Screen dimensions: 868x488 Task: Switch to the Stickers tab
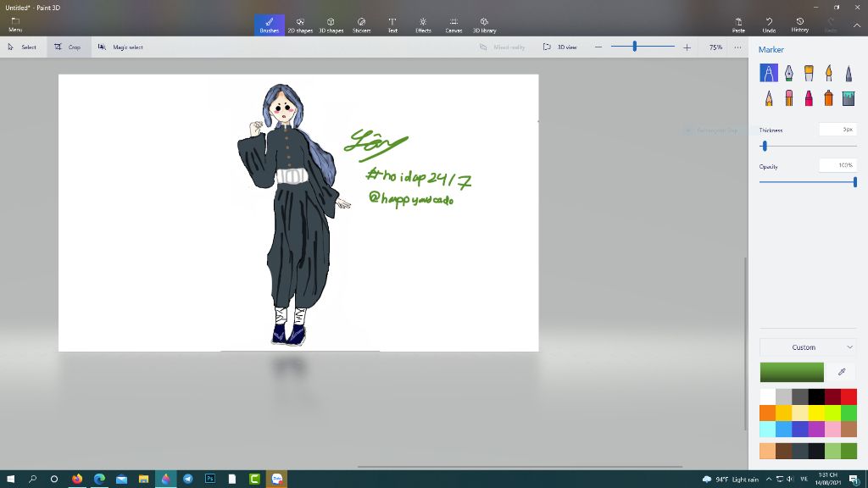click(361, 25)
